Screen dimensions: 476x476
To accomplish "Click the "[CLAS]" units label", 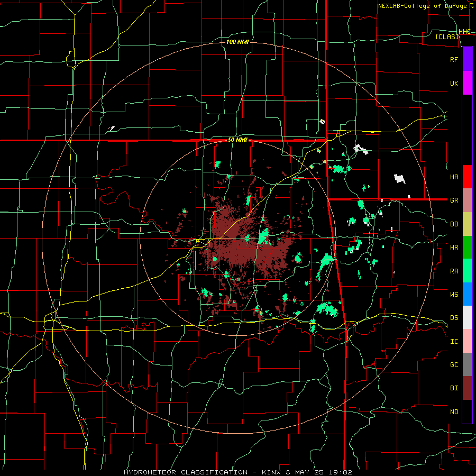I will coord(447,36).
